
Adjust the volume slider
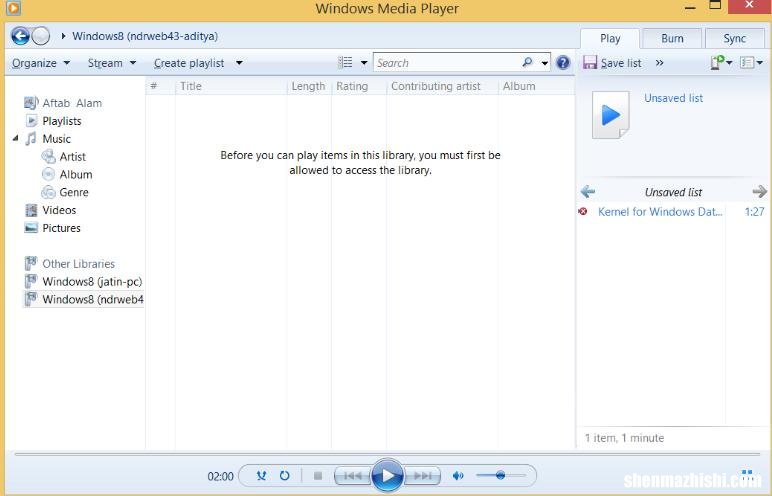(501, 475)
